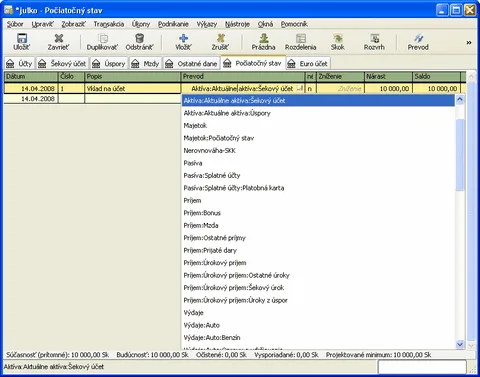The height and width of the screenshot is (377, 480).
Task: Open the Podnikanie menu
Action: [x=173, y=24]
